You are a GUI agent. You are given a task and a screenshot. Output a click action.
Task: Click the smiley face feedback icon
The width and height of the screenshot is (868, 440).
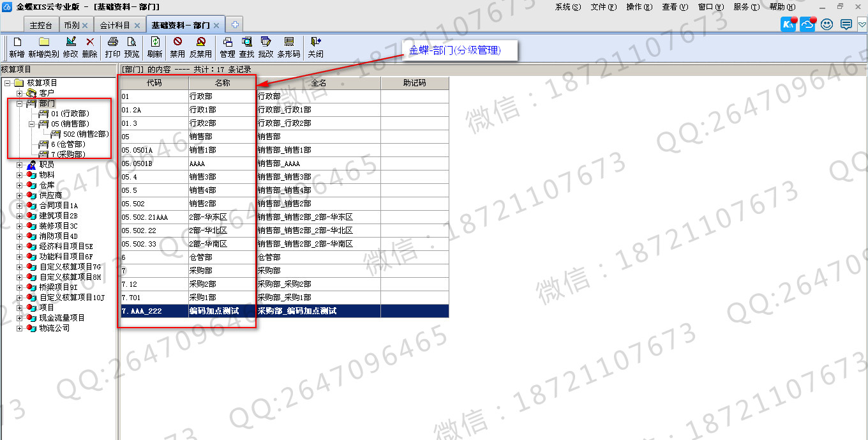tap(827, 25)
